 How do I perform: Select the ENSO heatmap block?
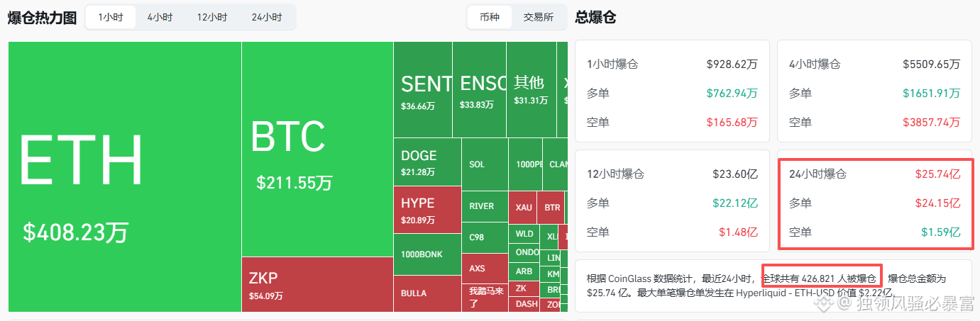pyautogui.click(x=479, y=90)
